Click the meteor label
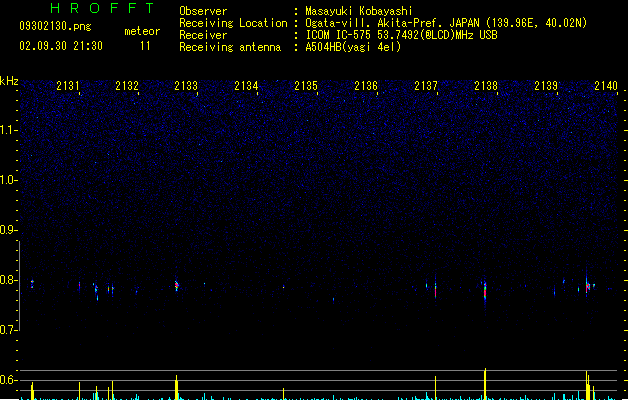The height and width of the screenshot is (400, 629). 142,31
